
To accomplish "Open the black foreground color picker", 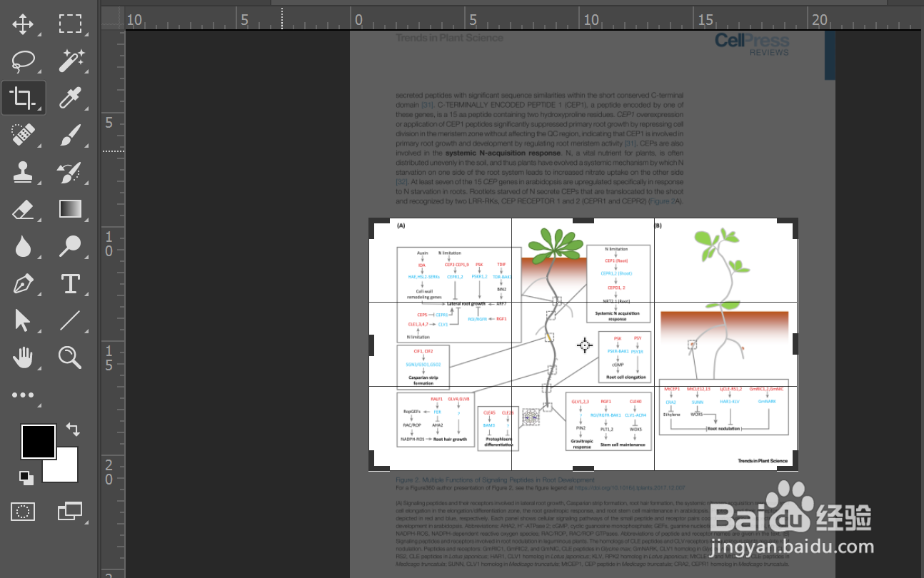I will [x=38, y=442].
